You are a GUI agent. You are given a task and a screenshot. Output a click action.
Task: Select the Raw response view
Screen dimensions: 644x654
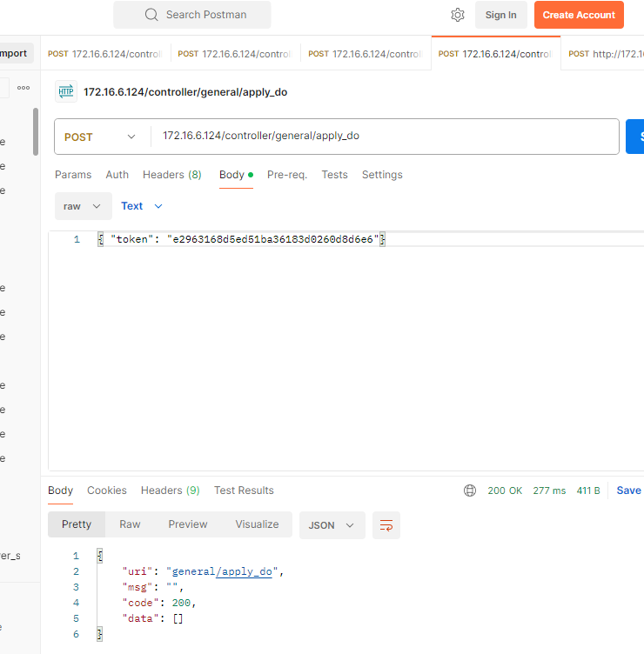coord(130,524)
